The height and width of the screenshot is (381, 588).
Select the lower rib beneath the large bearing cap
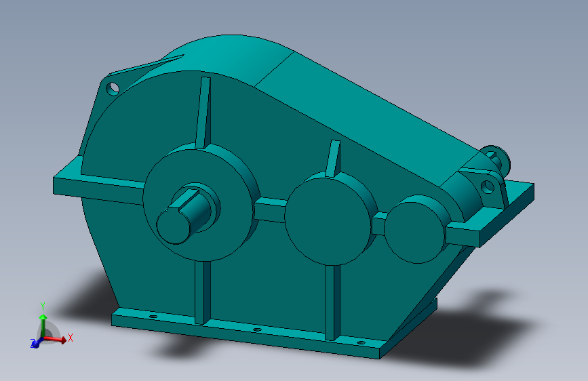[x=203, y=292]
